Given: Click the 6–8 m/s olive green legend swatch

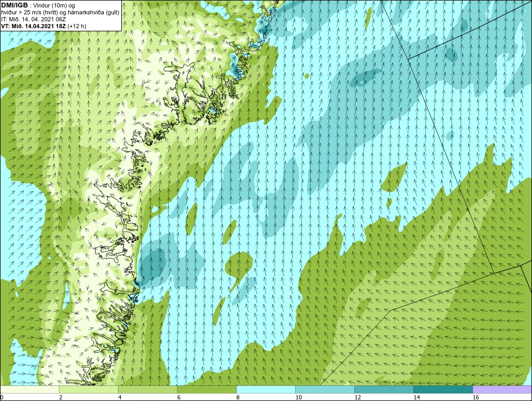Looking at the screenshot, I should [x=206, y=389].
